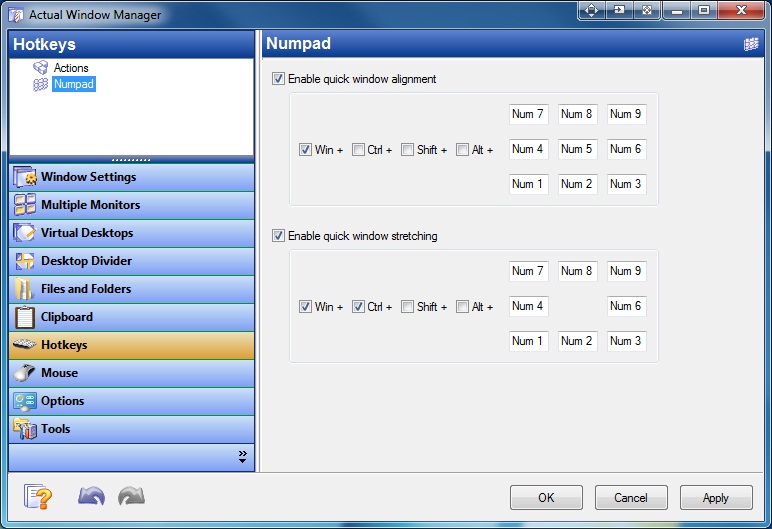Click the OK button
This screenshot has width=772, height=529.
pyautogui.click(x=546, y=497)
